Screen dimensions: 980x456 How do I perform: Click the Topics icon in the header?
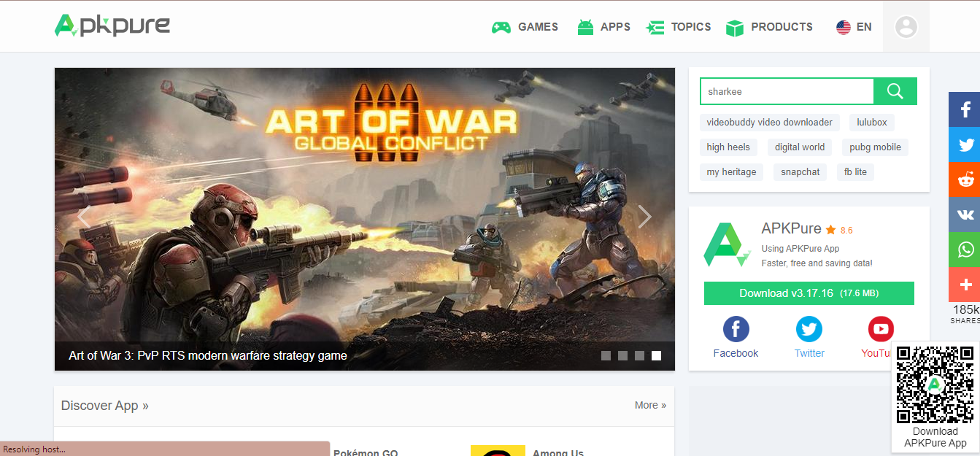point(655,27)
